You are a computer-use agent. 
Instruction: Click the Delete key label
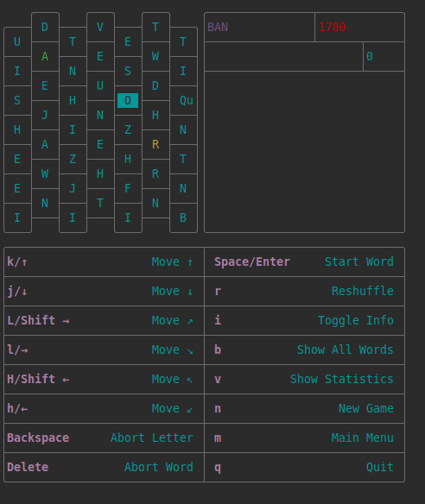[x=28, y=467]
